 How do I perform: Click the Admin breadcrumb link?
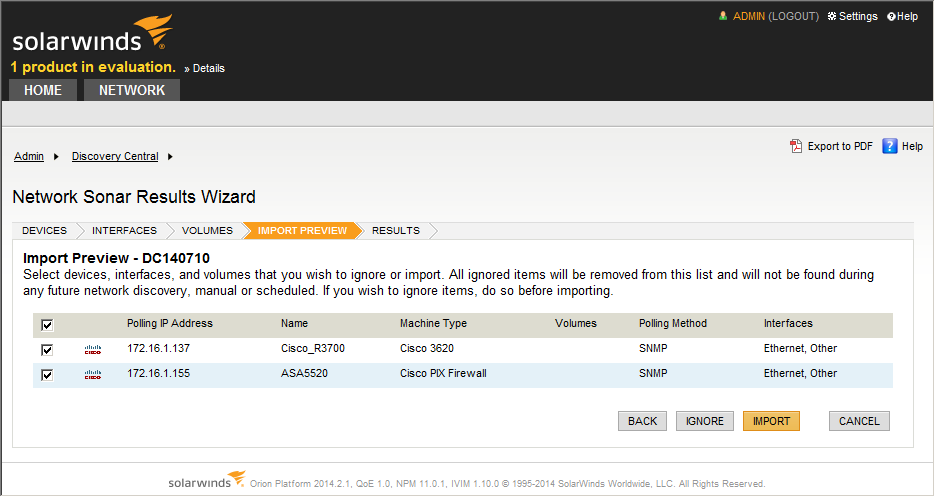click(29, 156)
